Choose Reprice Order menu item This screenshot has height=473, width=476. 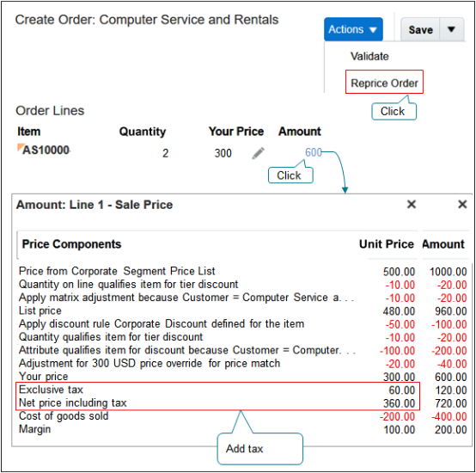click(x=384, y=83)
